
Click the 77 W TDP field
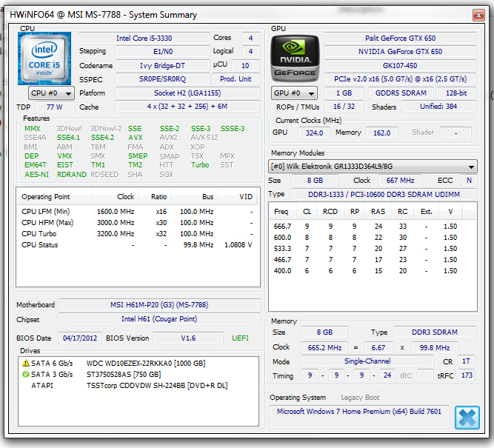[55, 107]
